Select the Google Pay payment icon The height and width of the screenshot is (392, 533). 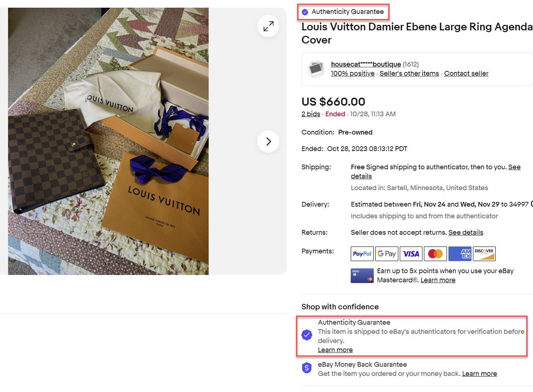point(387,254)
